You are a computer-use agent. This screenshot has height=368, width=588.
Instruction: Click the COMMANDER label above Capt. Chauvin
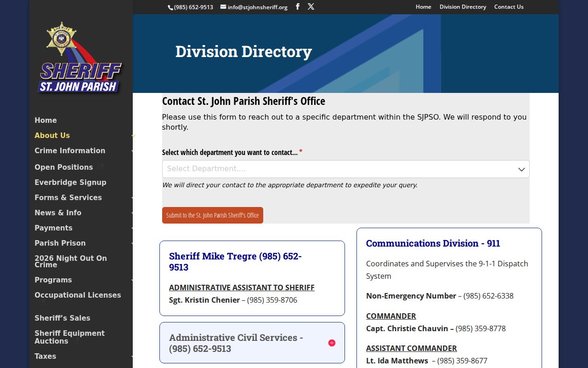click(x=391, y=316)
